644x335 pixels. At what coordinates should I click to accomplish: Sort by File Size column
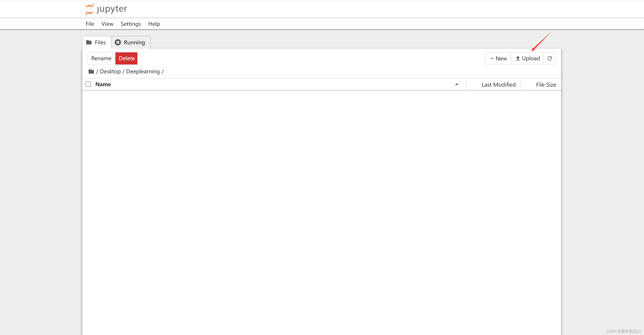546,85
